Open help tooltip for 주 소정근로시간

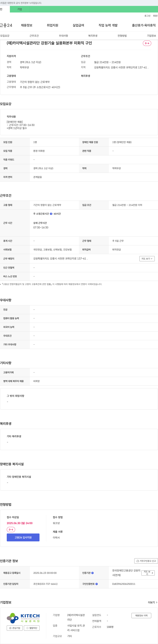coord(51,214)
